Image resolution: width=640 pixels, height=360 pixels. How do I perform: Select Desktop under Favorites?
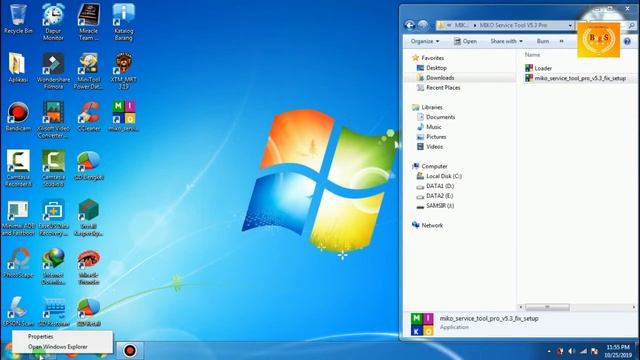click(432, 68)
